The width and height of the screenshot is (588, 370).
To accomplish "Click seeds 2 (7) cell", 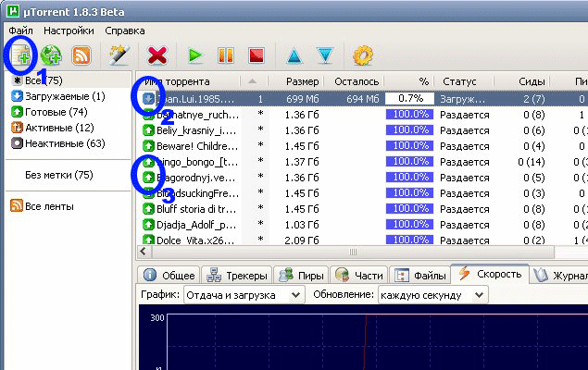I will click(534, 99).
